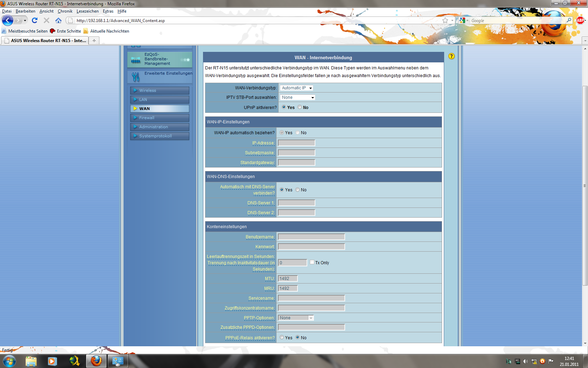Open the Extras menu

[x=108, y=11]
